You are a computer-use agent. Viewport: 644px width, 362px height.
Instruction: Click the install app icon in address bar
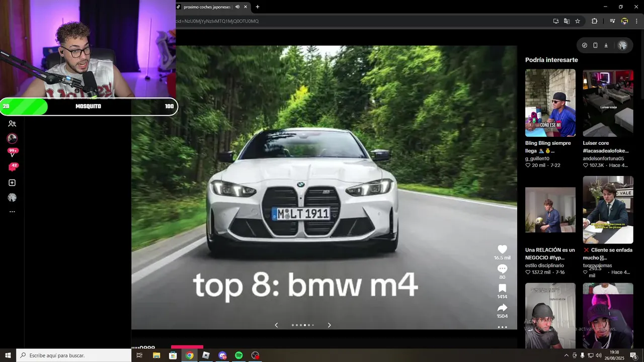click(556, 21)
